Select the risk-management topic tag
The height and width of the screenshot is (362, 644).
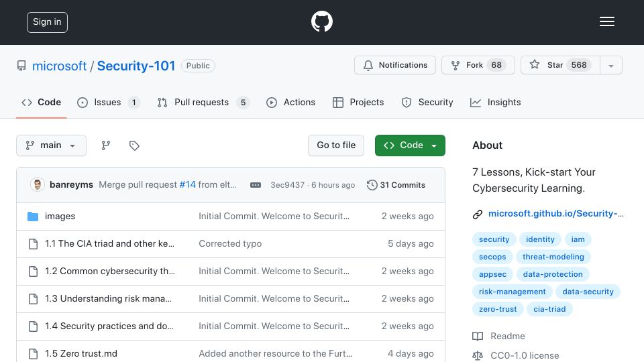(x=512, y=292)
